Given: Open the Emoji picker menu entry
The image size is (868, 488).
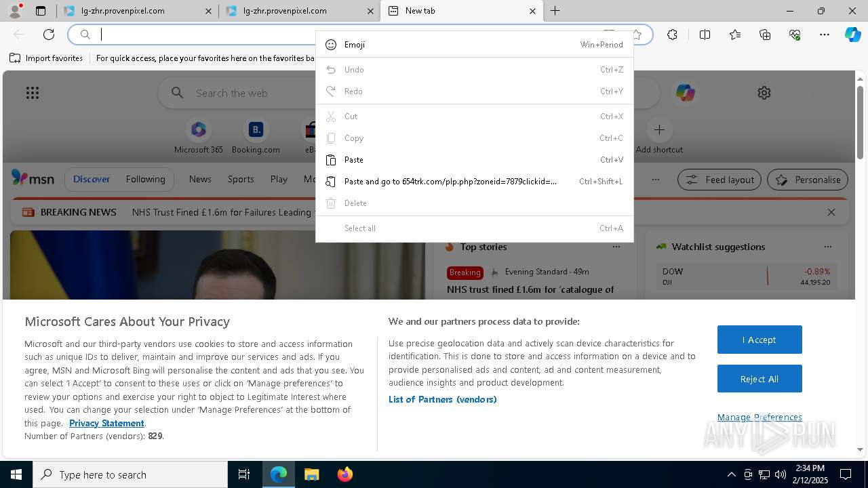Looking at the screenshot, I should (474, 45).
